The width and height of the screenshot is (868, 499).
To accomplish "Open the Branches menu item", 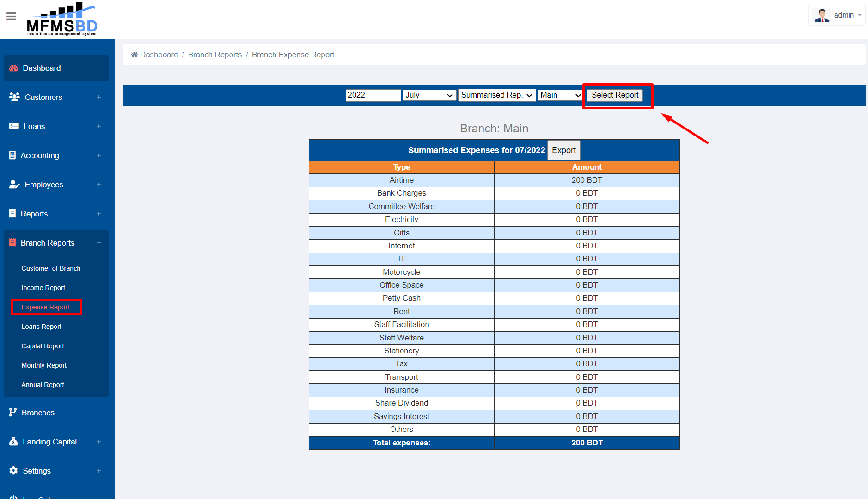I will click(x=38, y=413).
